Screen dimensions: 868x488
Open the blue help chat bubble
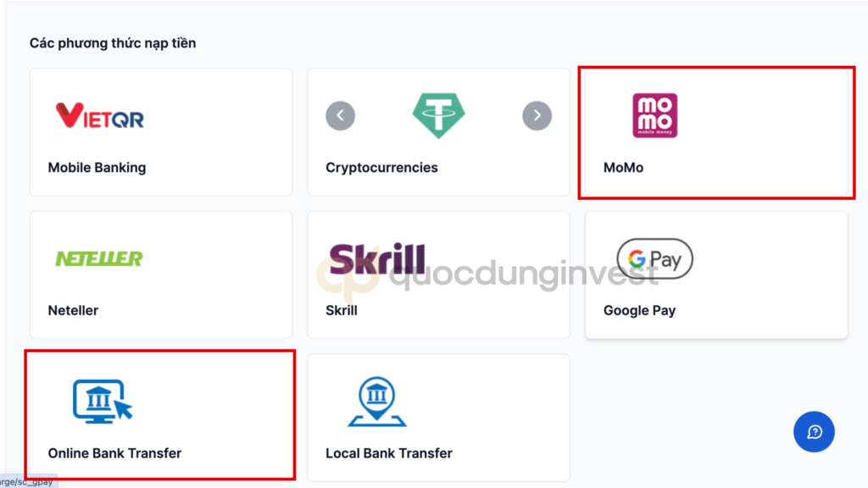[814, 431]
